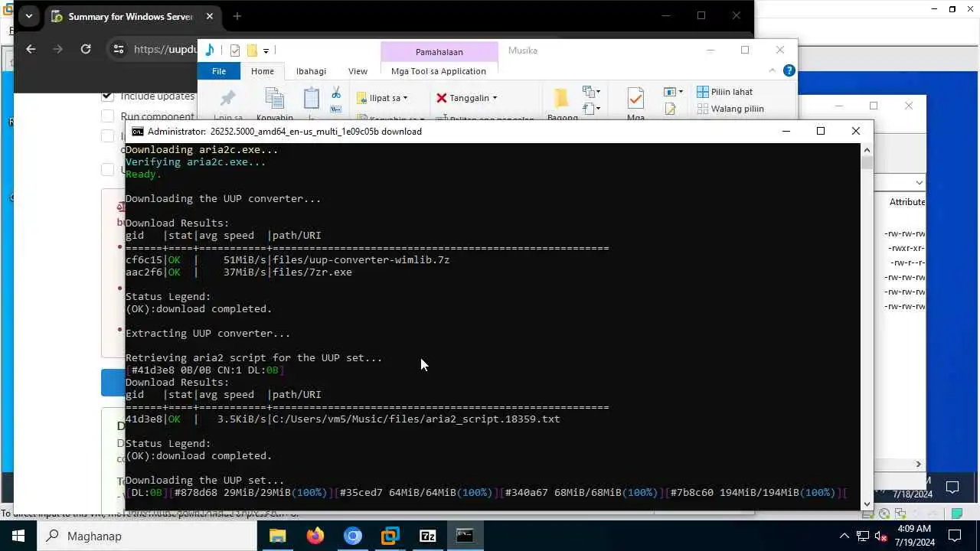This screenshot has width=980, height=551.
Task: Go back in the Chrome browser
Action: click(31, 49)
